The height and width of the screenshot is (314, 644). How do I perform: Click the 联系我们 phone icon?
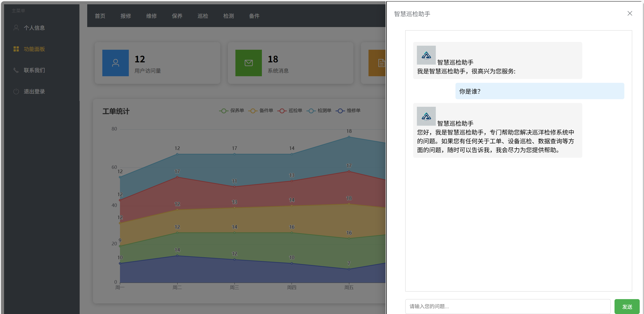coord(16,70)
